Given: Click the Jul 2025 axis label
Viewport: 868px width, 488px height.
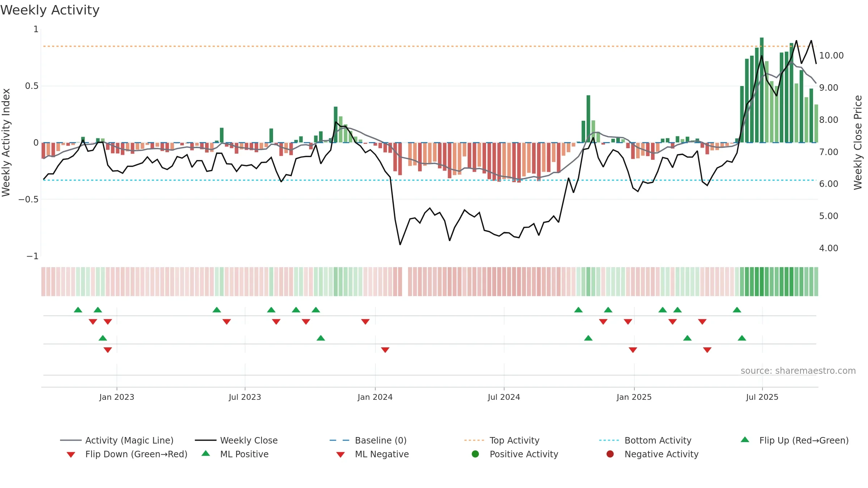Looking at the screenshot, I should coord(762,397).
